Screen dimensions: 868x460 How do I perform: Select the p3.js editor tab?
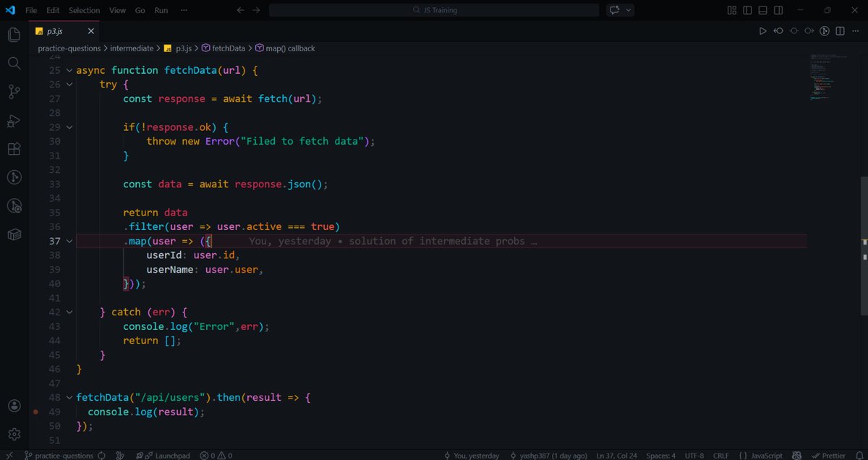[64, 31]
